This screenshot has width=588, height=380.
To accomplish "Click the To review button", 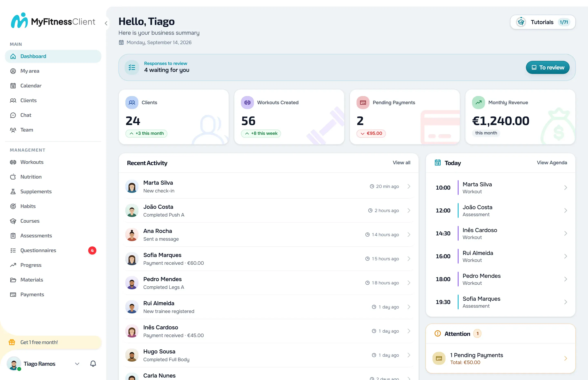I will [548, 67].
